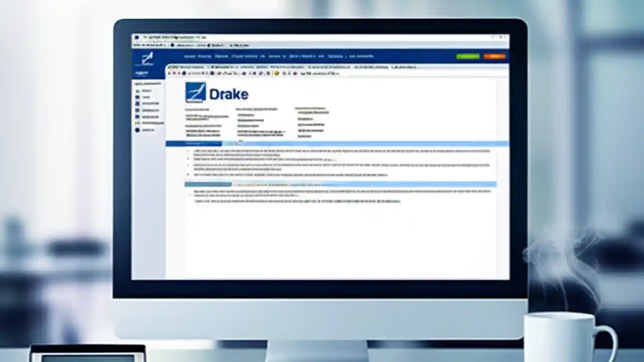Click the green button in the top-right corner
Image resolution: width=644 pixels, height=362 pixels.
[x=468, y=56]
